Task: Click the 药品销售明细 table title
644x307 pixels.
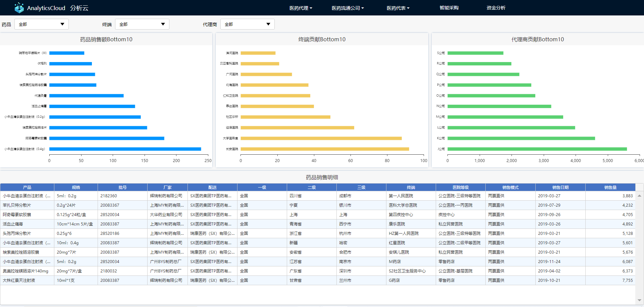Action: click(322, 177)
